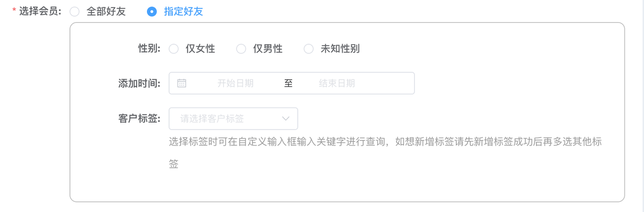
Task: Click the 客户标签 field label
Action: click(x=139, y=119)
